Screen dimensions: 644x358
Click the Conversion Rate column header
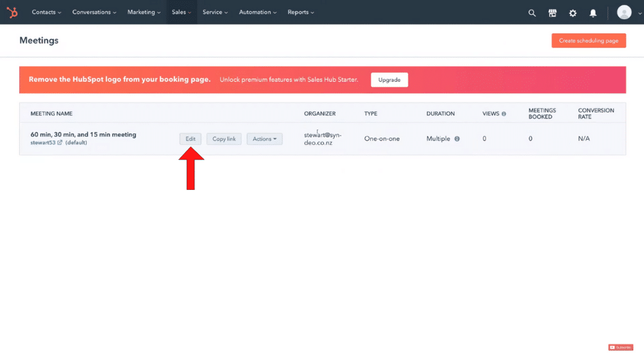click(596, 114)
